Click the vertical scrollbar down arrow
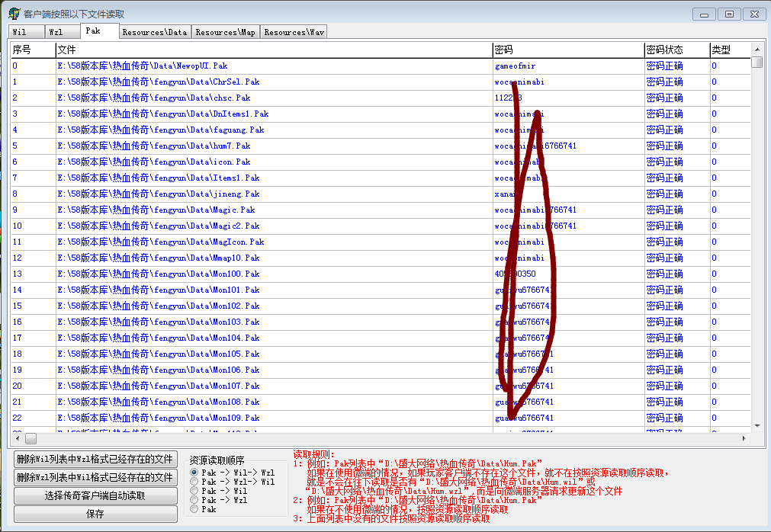771x532 pixels. (x=757, y=426)
